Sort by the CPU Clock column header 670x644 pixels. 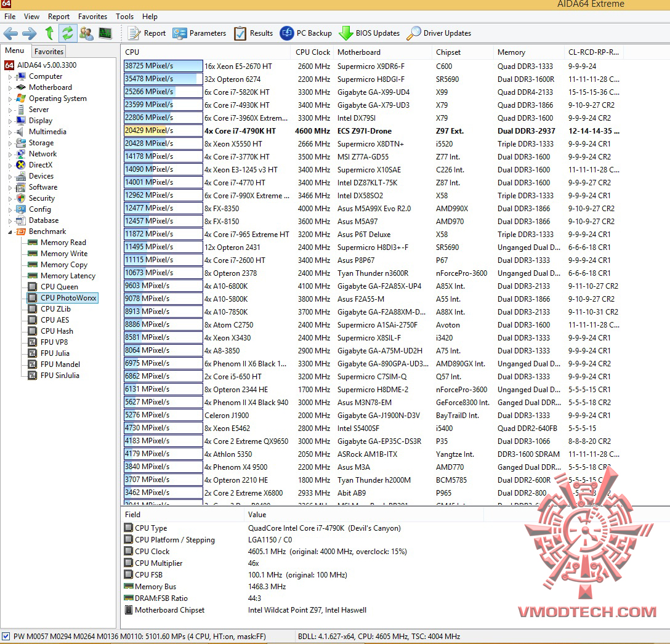(x=312, y=52)
